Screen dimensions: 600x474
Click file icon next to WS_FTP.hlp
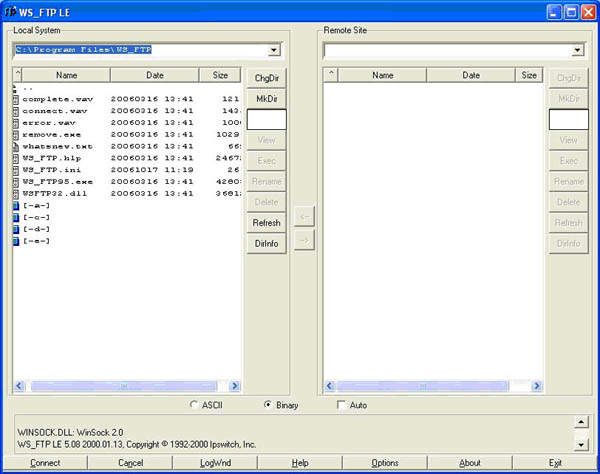(x=16, y=159)
